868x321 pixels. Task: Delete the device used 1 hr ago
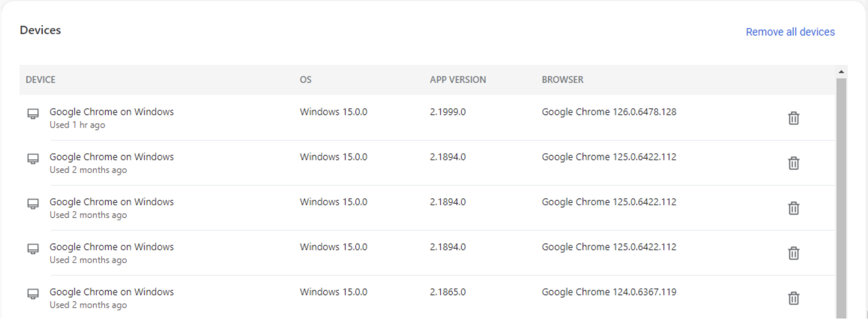793,118
